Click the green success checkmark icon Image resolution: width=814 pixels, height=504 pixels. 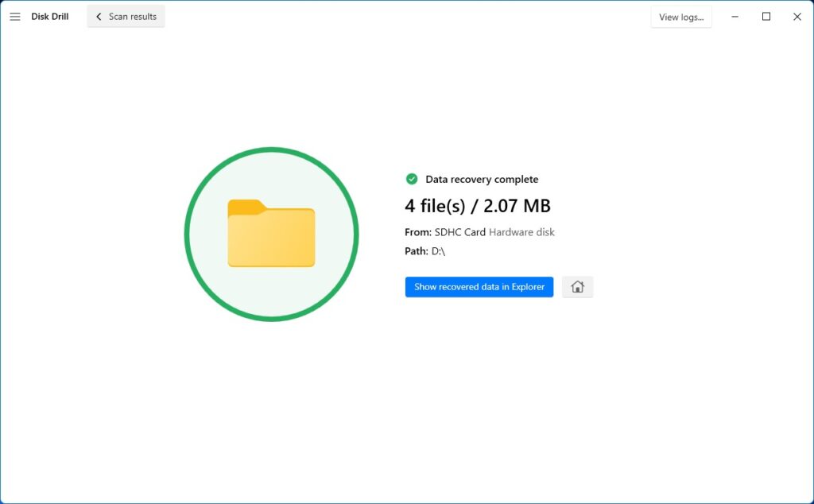pos(412,179)
